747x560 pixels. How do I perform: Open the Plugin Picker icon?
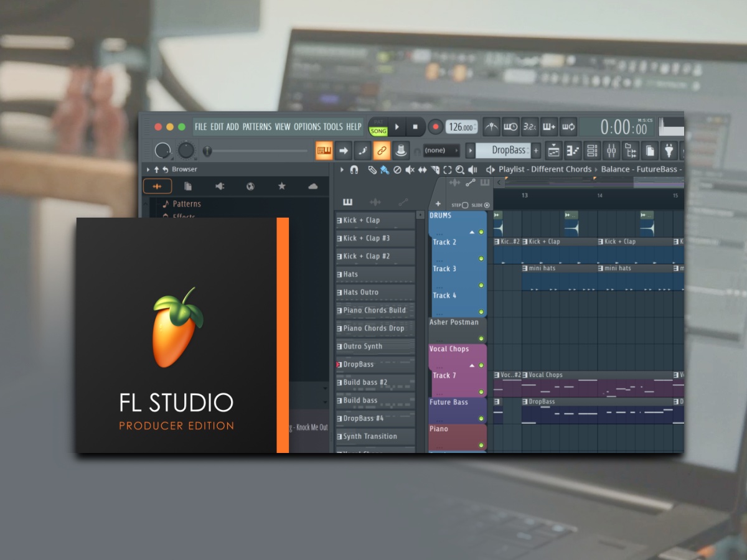669,151
